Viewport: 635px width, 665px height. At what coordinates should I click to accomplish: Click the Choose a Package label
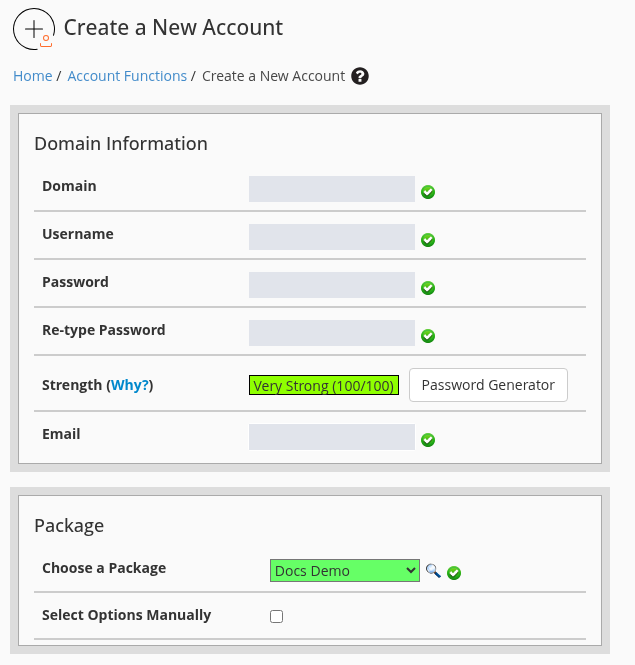pos(104,568)
